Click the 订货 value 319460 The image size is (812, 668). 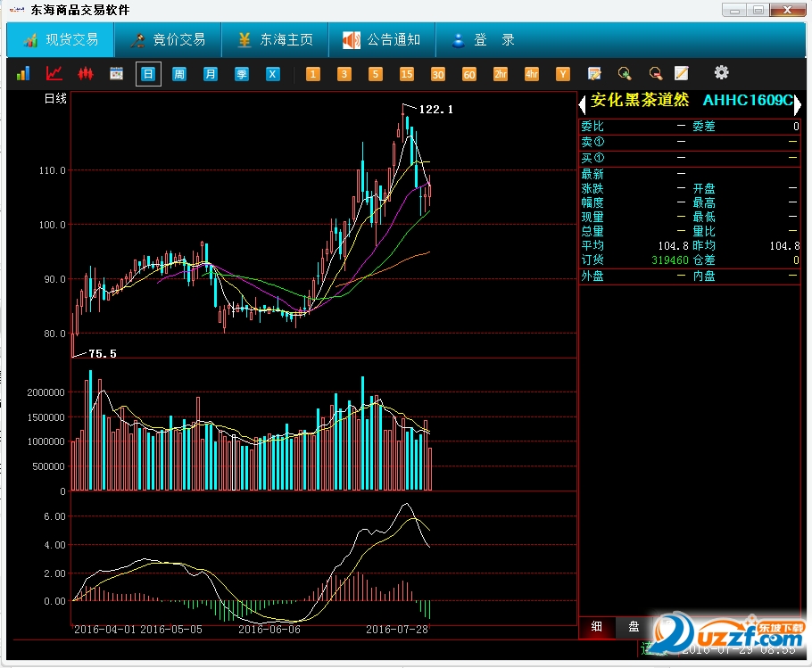(670, 260)
